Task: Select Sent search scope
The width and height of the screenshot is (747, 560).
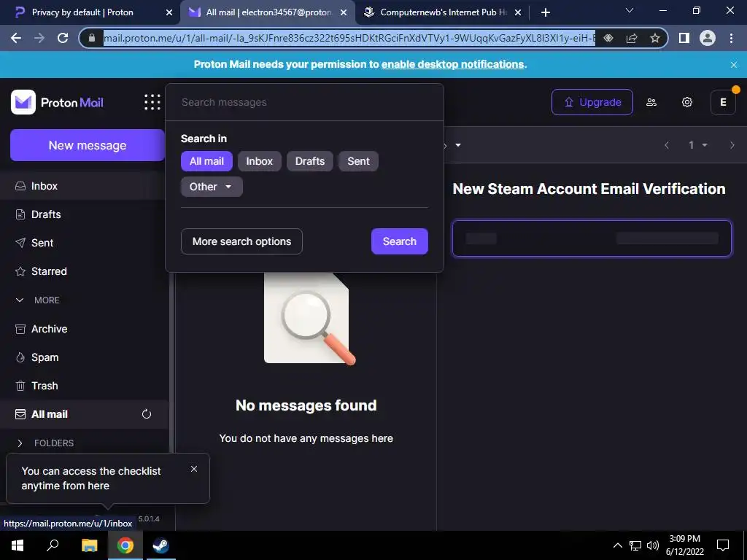Action: point(358,161)
